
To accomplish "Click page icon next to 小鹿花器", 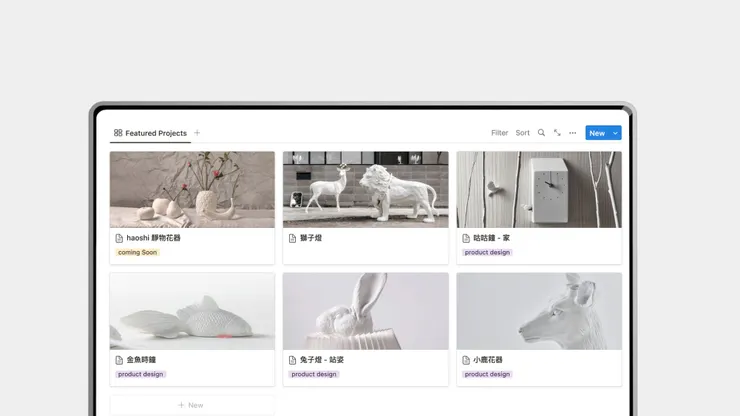I will (x=466, y=360).
